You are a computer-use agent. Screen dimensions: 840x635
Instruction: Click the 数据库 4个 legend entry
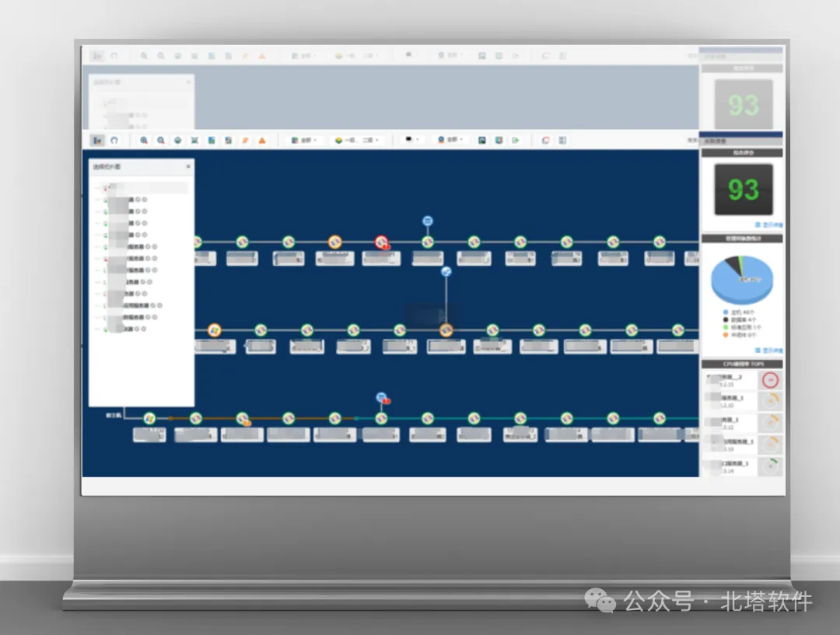tap(740, 319)
